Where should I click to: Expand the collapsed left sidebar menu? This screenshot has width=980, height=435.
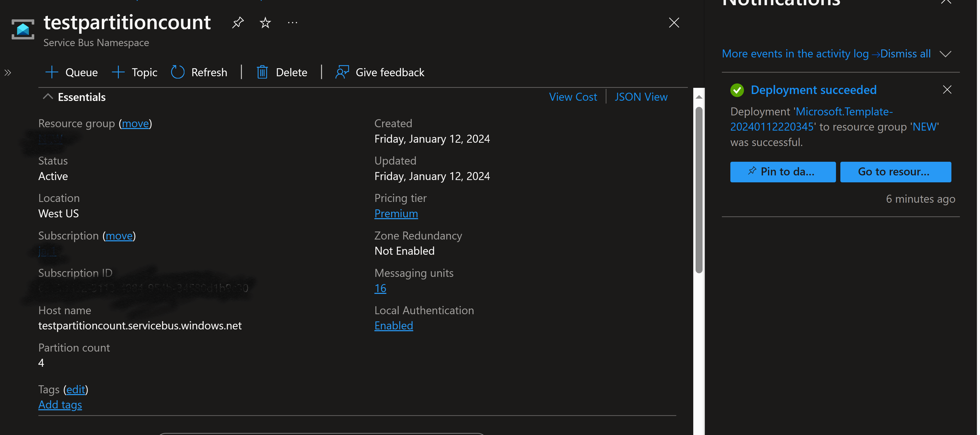pos(8,73)
